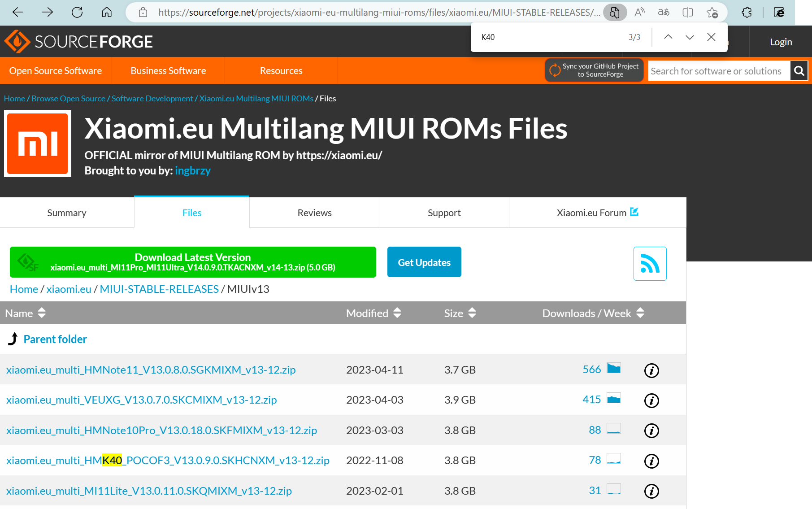Open the read aloud icon
The height and width of the screenshot is (509, 812).
639,12
